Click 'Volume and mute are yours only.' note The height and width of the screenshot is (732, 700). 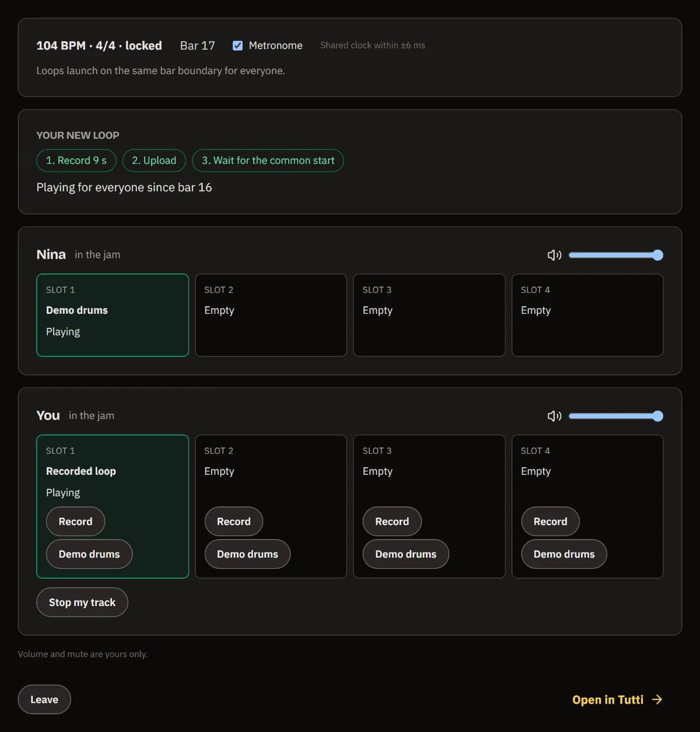83,654
